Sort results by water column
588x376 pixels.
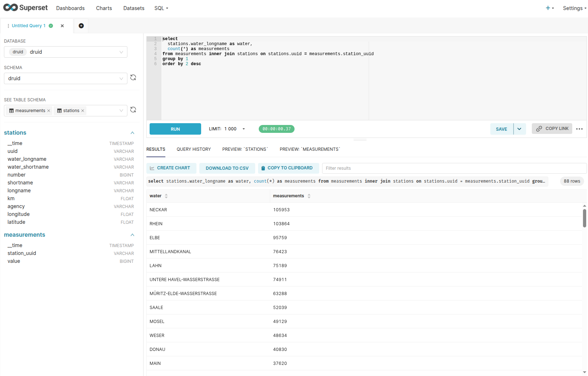pyautogui.click(x=166, y=196)
